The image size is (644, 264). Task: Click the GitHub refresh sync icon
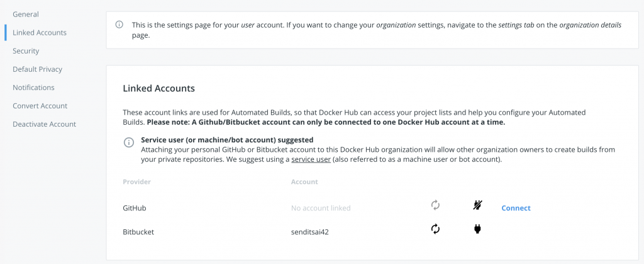pyautogui.click(x=435, y=205)
